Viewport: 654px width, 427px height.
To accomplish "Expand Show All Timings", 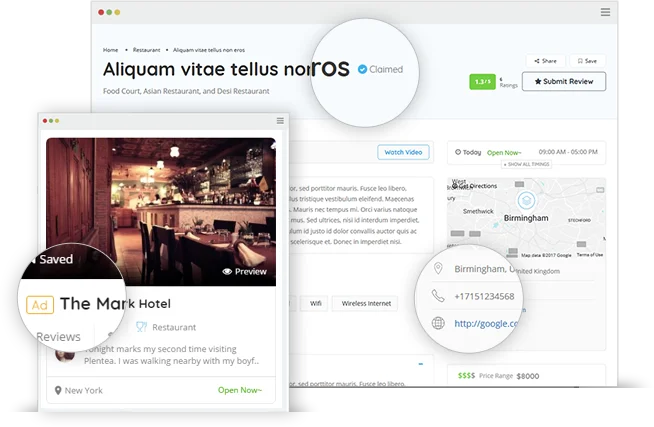I will tap(526, 164).
